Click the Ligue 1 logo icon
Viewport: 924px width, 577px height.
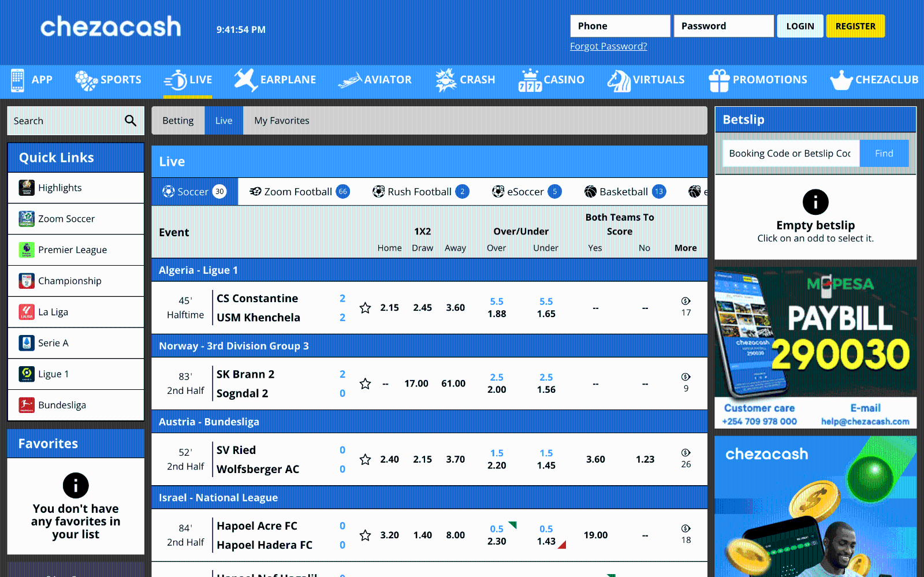click(x=27, y=374)
